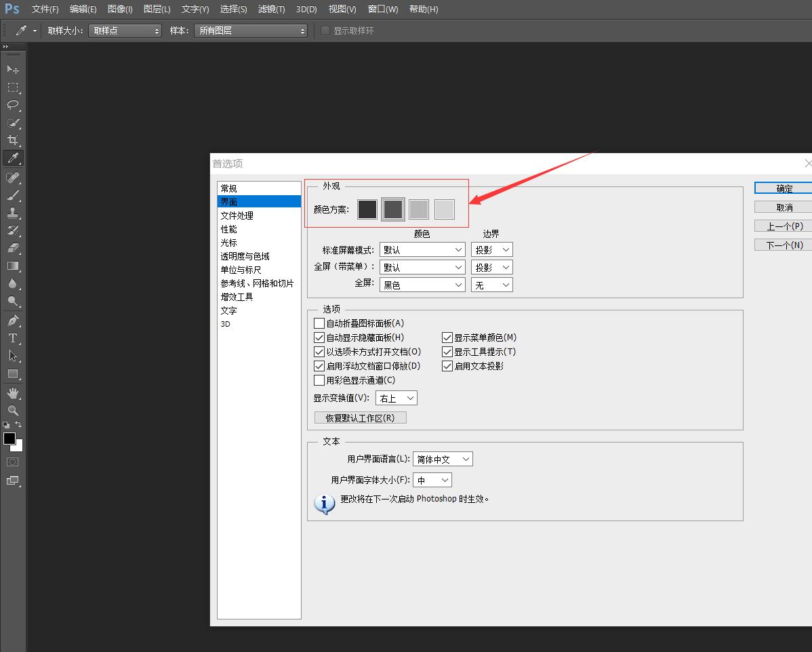Toggle 用彩色显示通道 checkbox
This screenshot has width=812, height=652.
pyautogui.click(x=319, y=380)
